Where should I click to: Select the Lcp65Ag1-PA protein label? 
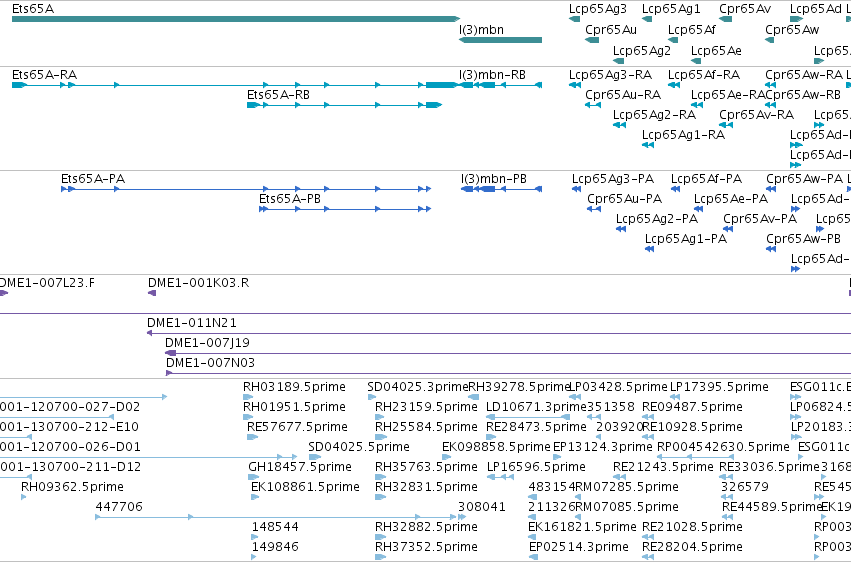point(686,239)
